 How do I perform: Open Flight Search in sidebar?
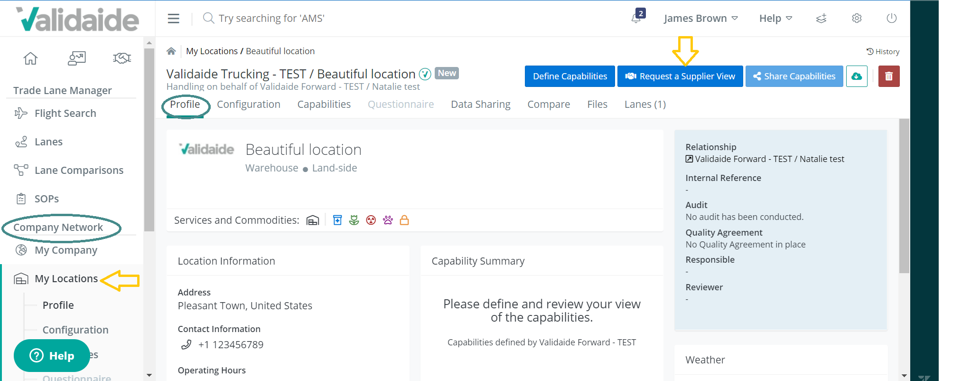click(x=65, y=114)
